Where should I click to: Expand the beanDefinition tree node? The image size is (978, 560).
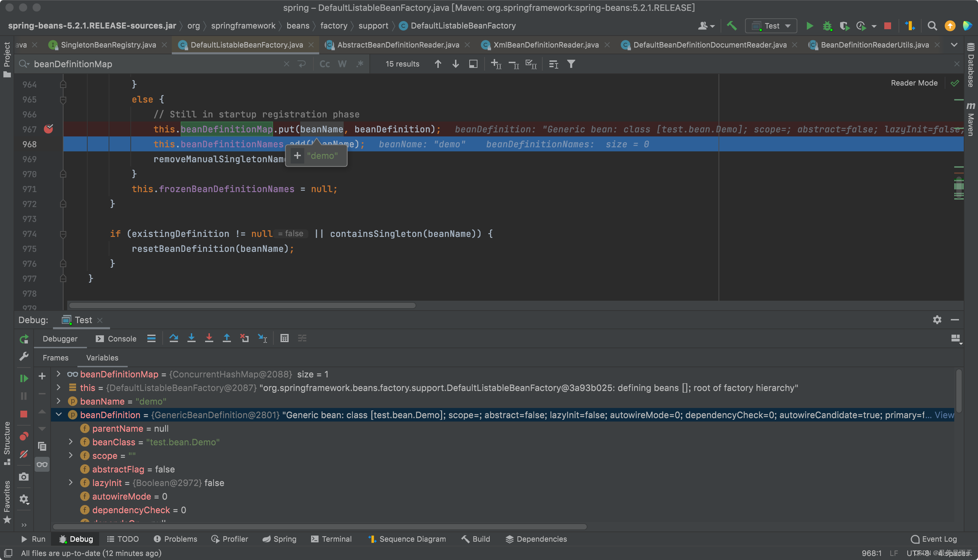(60, 414)
